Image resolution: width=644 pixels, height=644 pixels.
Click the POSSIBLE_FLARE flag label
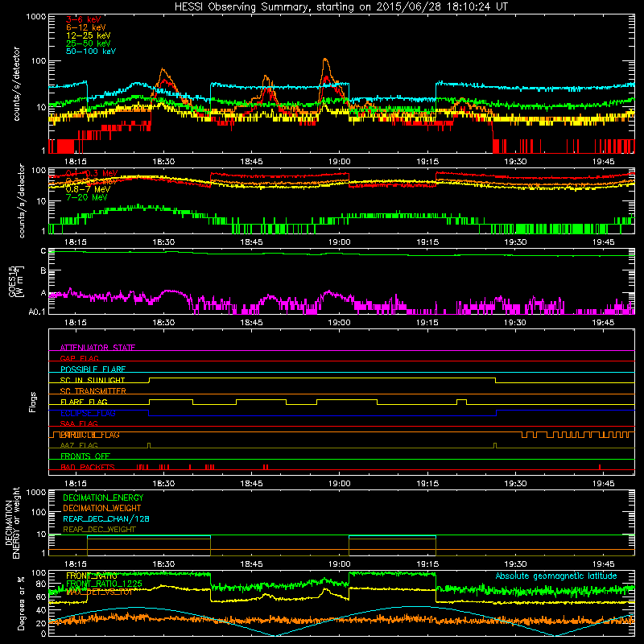tap(93, 369)
